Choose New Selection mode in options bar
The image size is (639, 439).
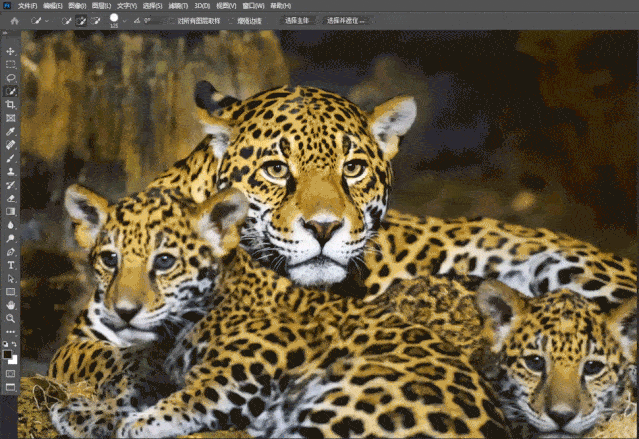[66, 21]
